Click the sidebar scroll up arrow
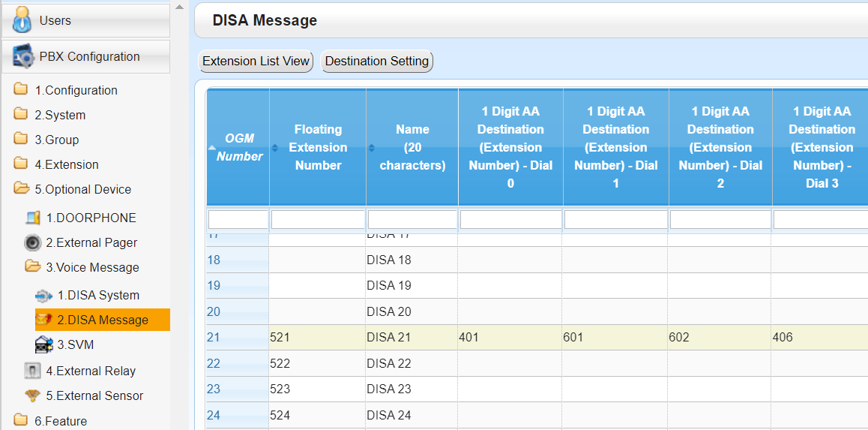 point(179,8)
